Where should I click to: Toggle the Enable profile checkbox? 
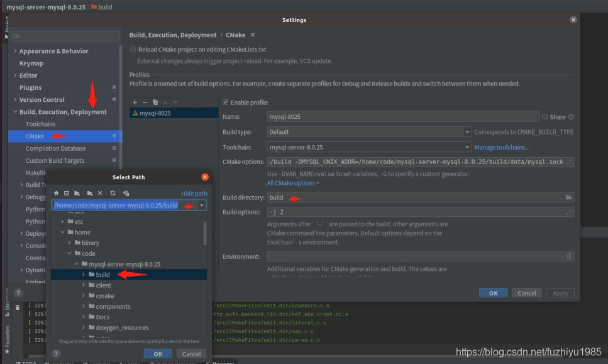click(225, 102)
